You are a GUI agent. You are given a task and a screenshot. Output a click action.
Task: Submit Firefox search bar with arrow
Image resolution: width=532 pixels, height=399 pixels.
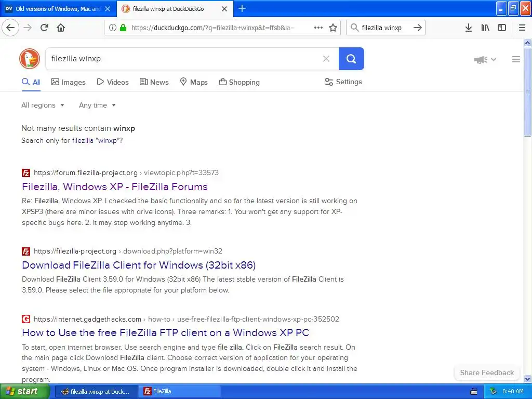[418, 28]
